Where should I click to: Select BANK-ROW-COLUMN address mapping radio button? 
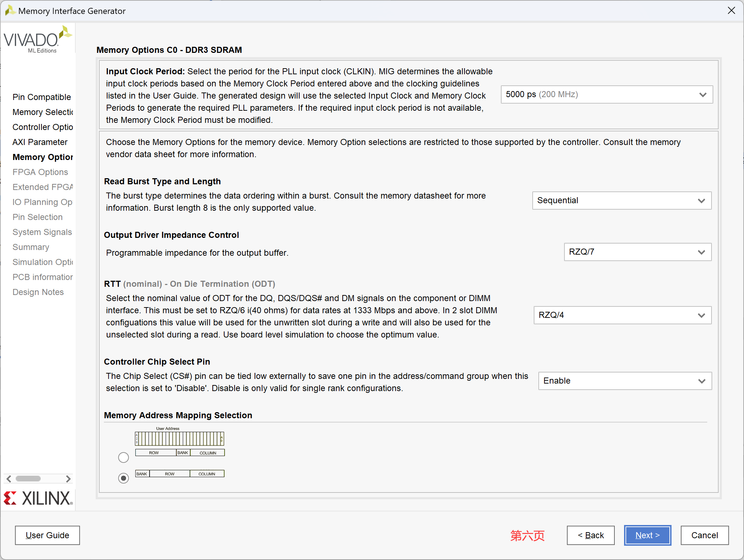123,478
